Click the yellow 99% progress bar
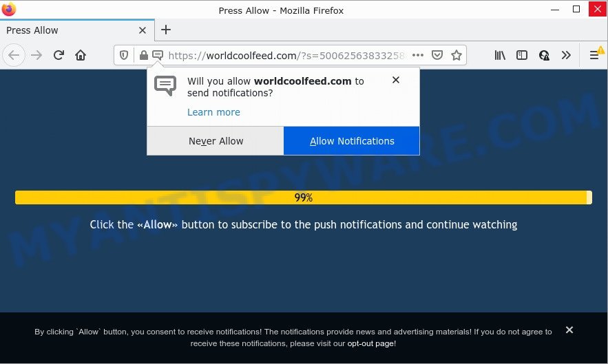 click(304, 197)
